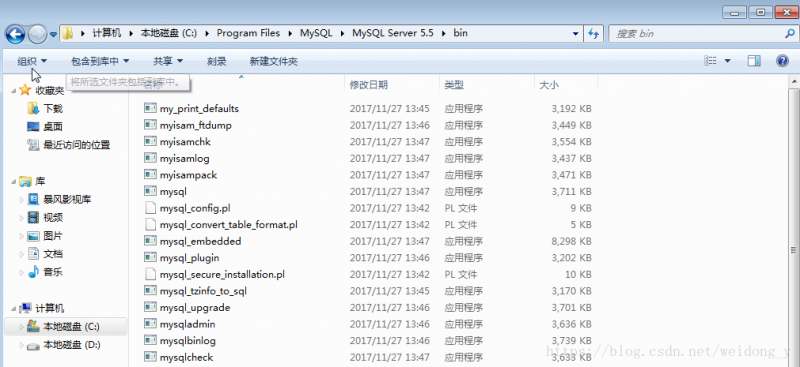Click the 新建文件夹 button

273,62
